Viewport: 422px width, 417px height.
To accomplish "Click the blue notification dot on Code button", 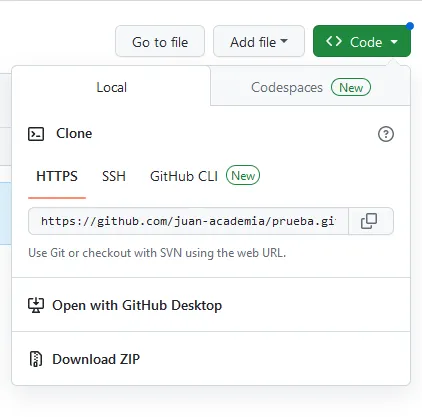I will tap(410, 26).
